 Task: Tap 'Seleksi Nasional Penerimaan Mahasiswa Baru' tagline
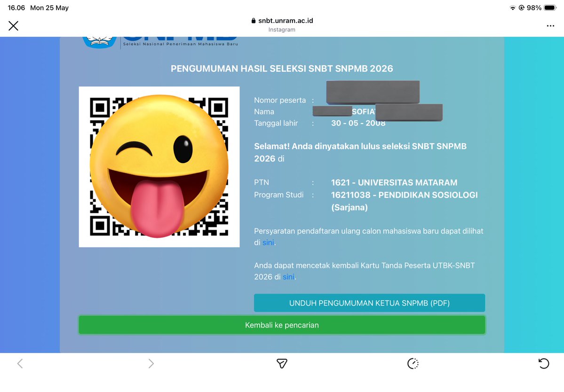[181, 44]
